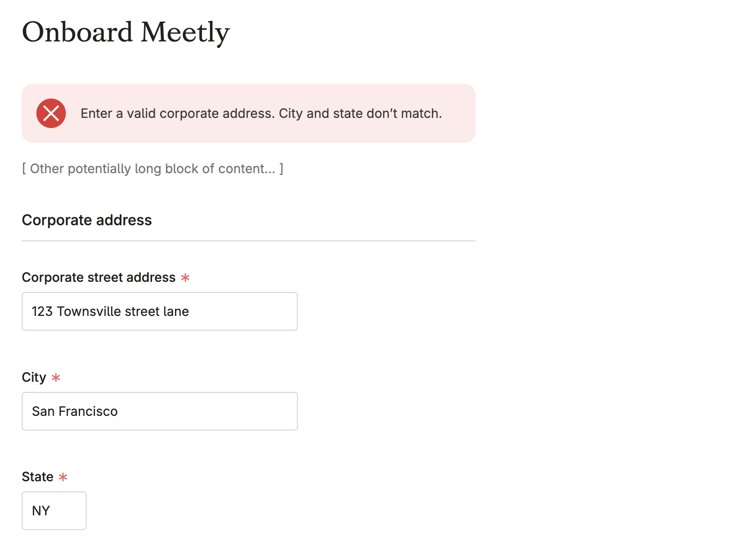Viewport: 733px width, 560px height.
Task: Click the Onboard Meetly page title
Action: pos(125,32)
